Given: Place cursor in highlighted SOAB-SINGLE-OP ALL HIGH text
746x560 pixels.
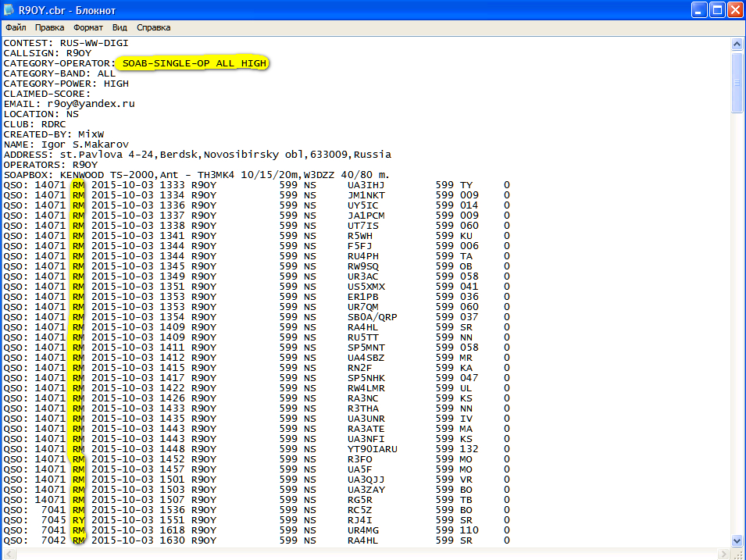Looking at the screenshot, I should click(x=194, y=63).
